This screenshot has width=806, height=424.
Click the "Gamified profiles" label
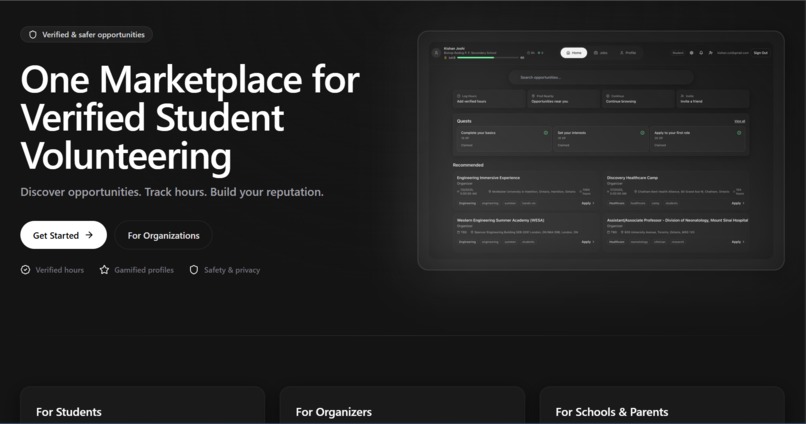tap(144, 270)
